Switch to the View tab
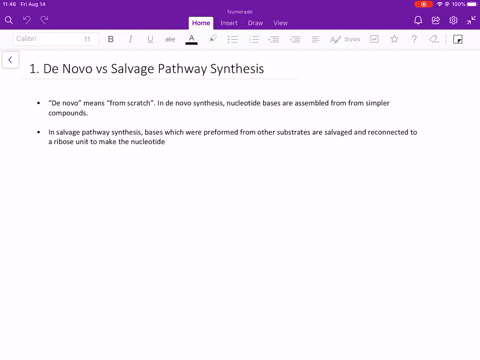Screen dimensions: 480x360 point(281,23)
